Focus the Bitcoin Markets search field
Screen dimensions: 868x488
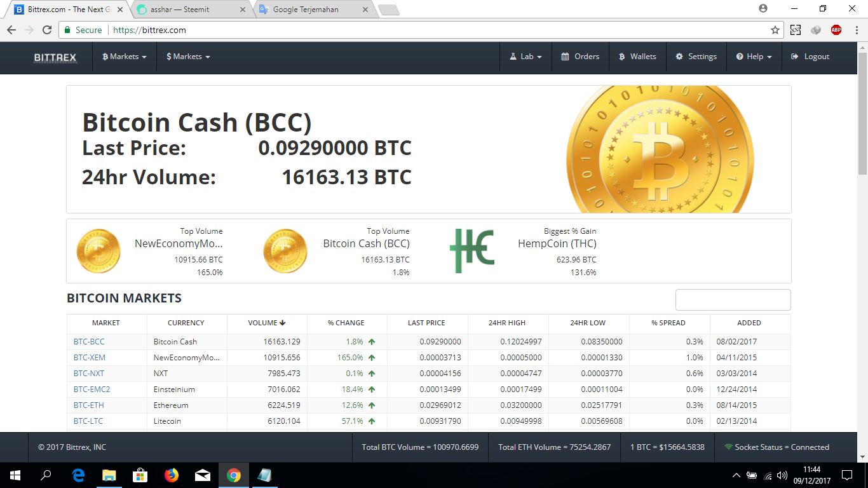733,300
